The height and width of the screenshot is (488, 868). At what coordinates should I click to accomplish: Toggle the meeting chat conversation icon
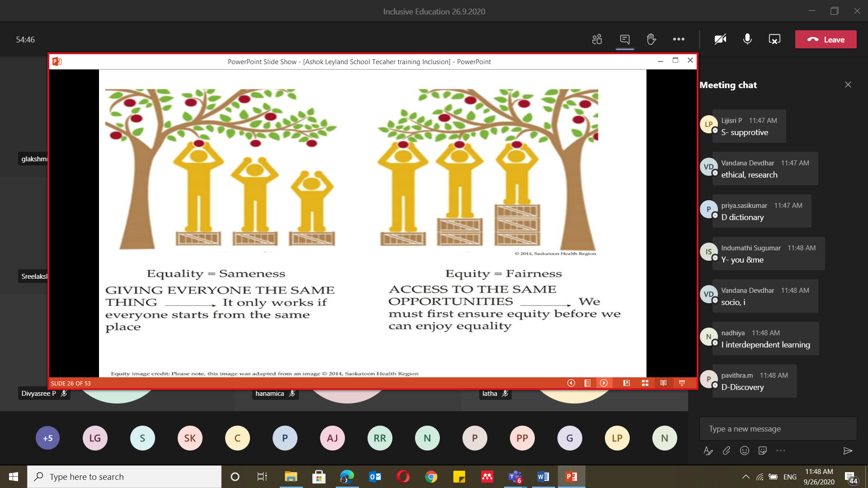point(625,39)
